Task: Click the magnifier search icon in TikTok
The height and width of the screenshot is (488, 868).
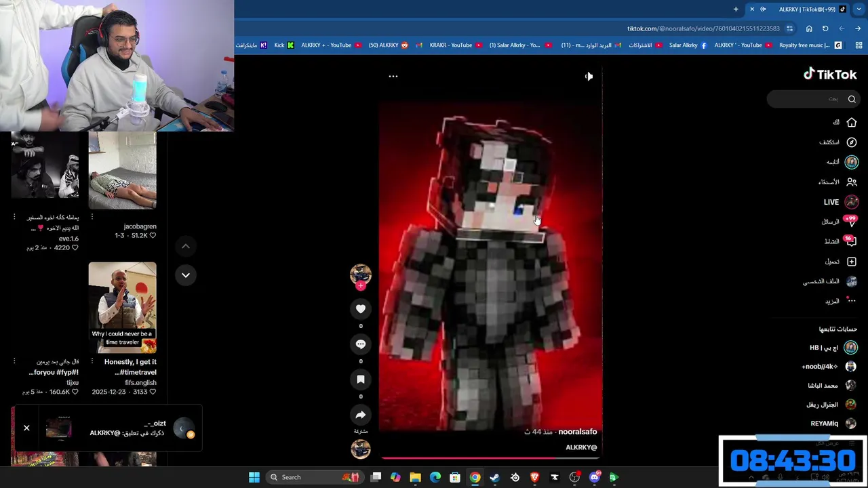Action: [x=852, y=99]
